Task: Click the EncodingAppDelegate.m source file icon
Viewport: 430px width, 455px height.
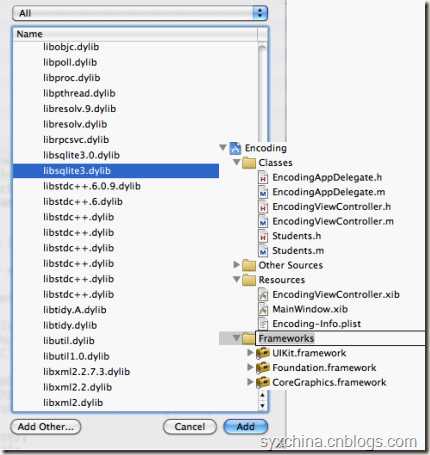Action: (x=263, y=192)
